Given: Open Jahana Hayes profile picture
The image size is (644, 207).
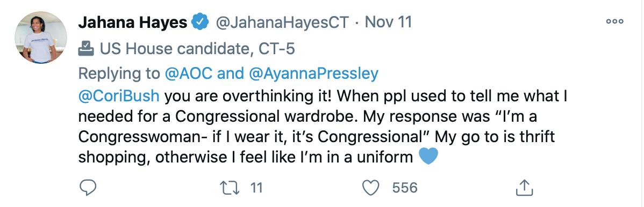Looking at the screenshot, I should coord(41,38).
